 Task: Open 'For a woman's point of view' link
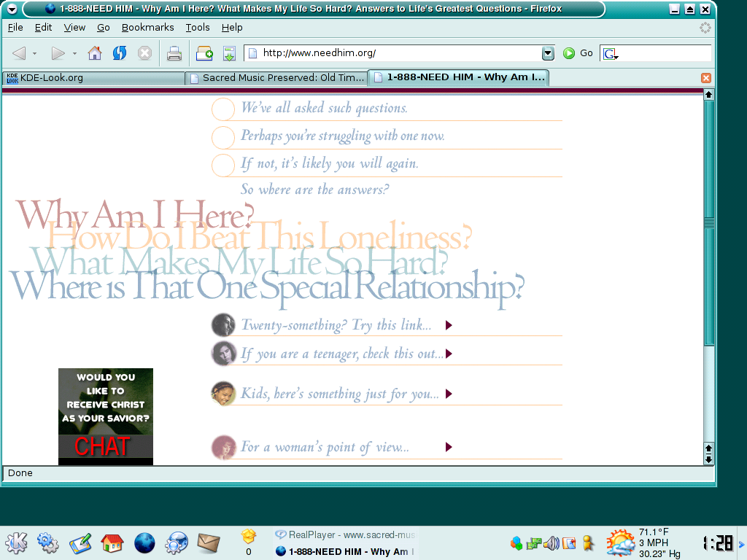(325, 447)
